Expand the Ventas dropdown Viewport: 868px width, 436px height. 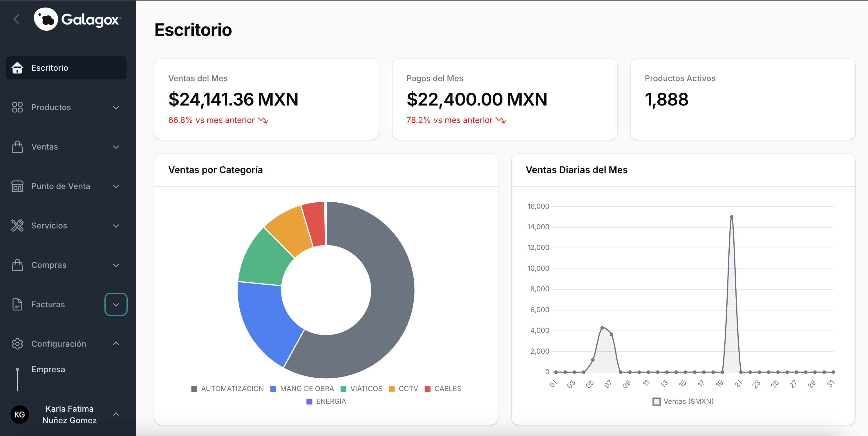tap(116, 147)
